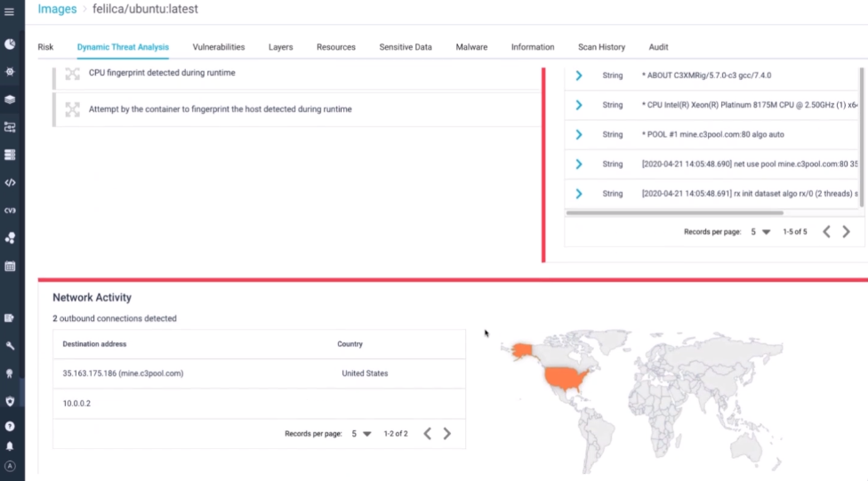Switch to the Scan History tab
Image resolution: width=868 pixels, height=481 pixels.
pyautogui.click(x=601, y=47)
